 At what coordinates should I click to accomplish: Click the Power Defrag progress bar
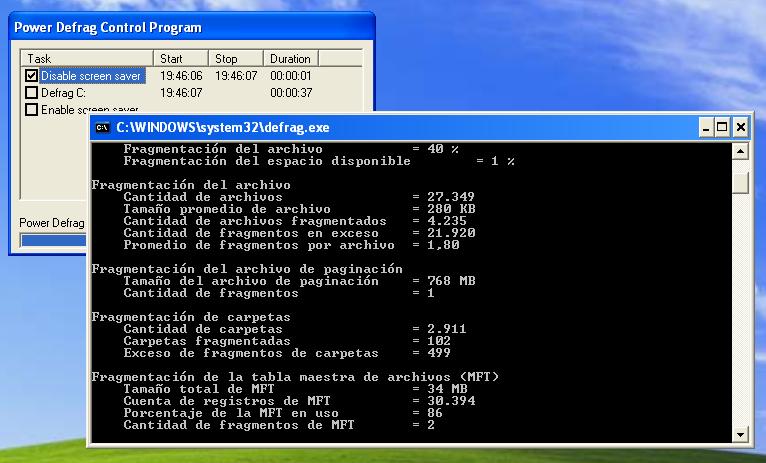54,240
